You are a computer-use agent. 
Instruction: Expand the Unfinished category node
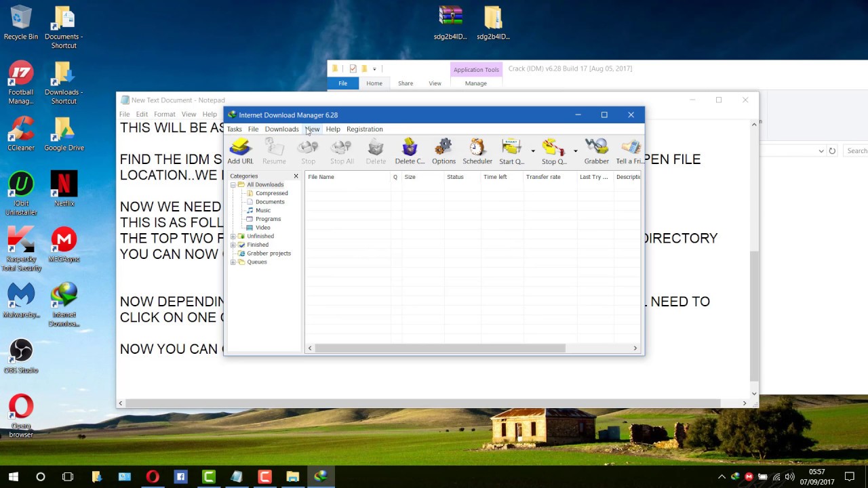233,236
